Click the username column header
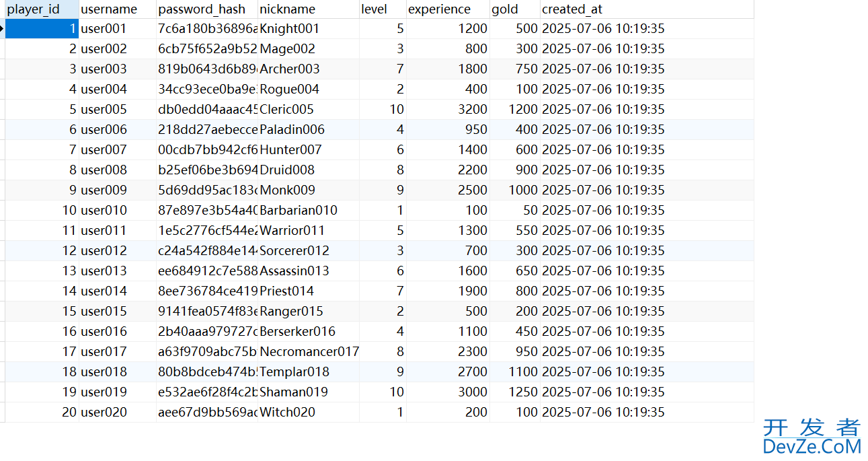This screenshot has height=461, width=868. [117, 9]
